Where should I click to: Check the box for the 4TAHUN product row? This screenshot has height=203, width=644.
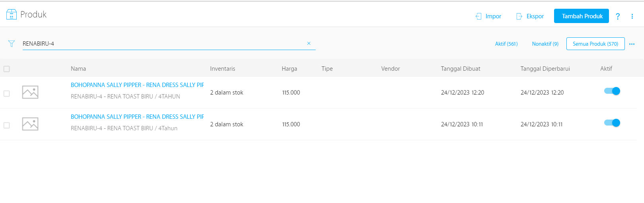click(x=7, y=93)
